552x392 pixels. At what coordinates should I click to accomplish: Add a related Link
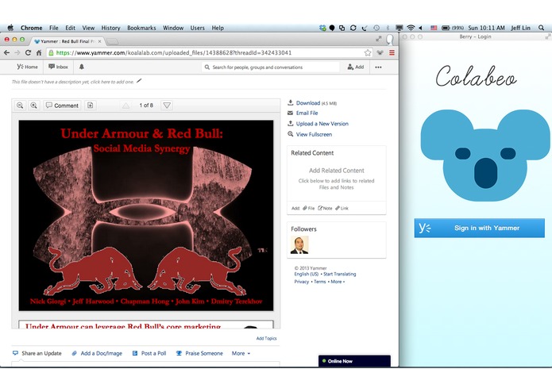342,208
